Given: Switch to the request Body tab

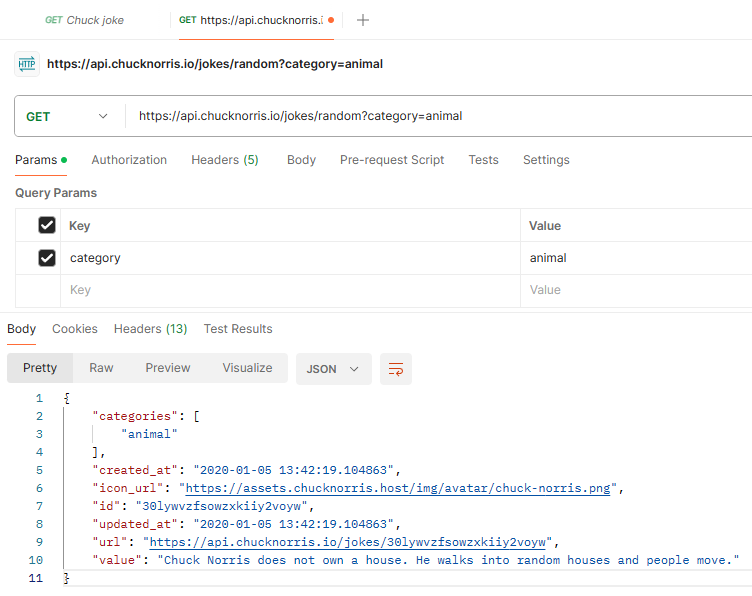Looking at the screenshot, I should coord(301,160).
